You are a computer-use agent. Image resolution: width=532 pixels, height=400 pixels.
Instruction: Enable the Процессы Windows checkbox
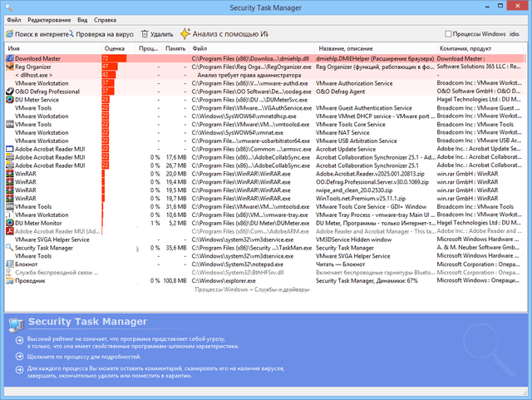(x=449, y=34)
